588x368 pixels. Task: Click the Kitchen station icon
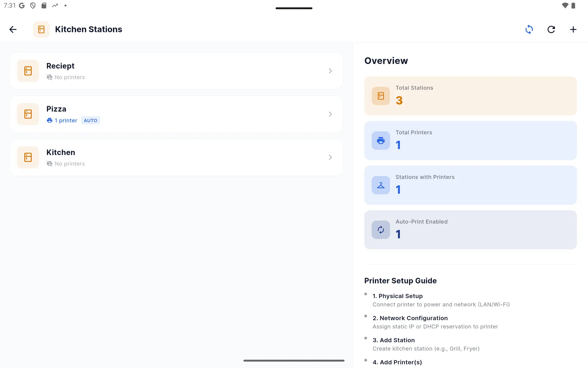click(28, 157)
